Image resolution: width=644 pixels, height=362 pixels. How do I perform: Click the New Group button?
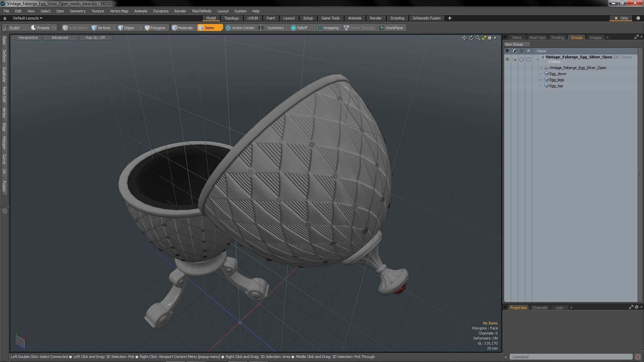(x=517, y=44)
